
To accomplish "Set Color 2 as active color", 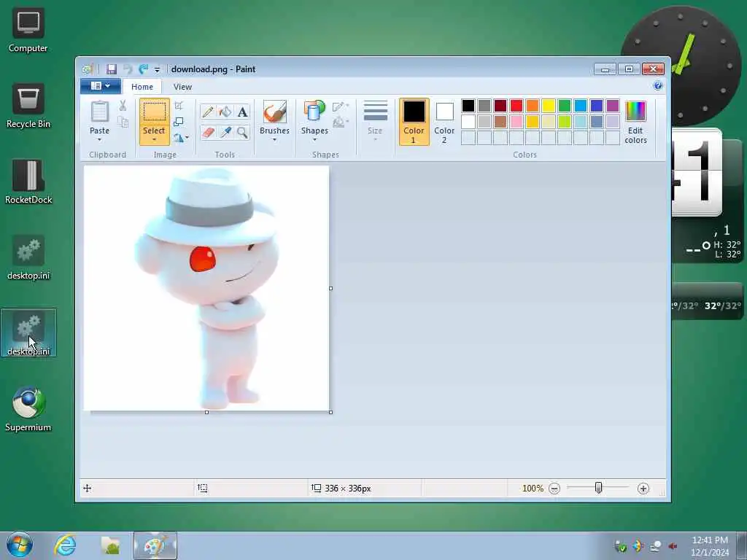I will [444, 122].
